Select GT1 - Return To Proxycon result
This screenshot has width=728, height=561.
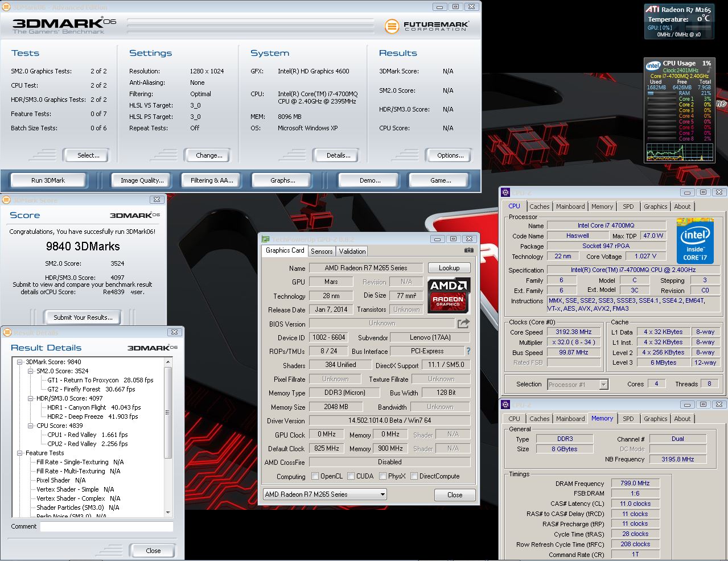point(100,380)
